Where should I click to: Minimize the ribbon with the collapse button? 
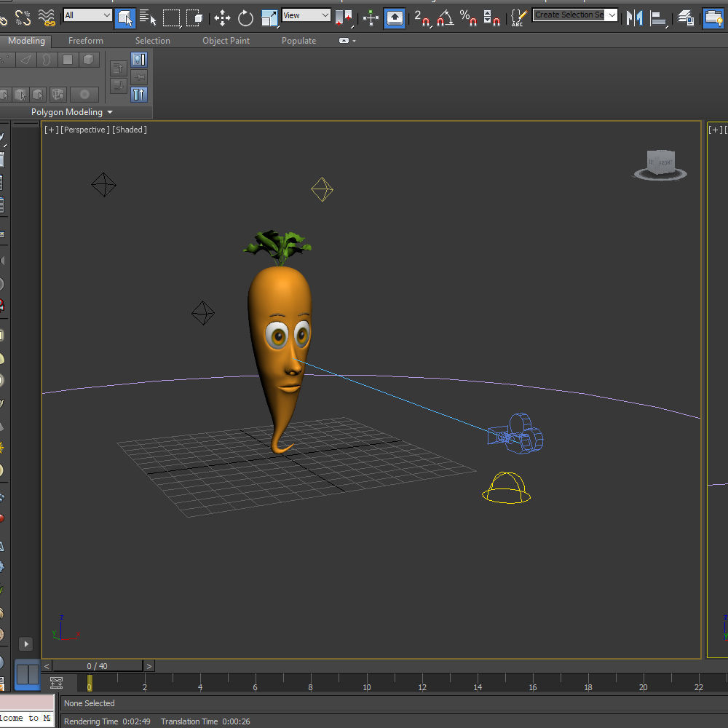click(344, 40)
